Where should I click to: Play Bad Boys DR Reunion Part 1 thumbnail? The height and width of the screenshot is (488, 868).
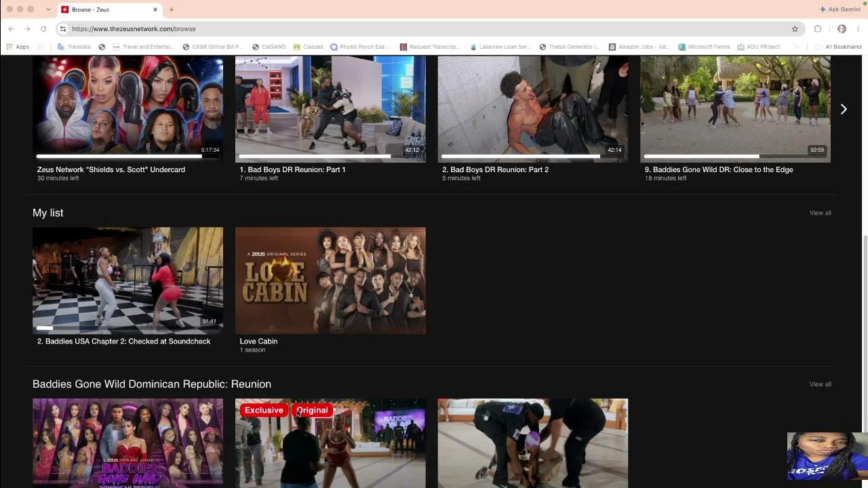coord(330,109)
